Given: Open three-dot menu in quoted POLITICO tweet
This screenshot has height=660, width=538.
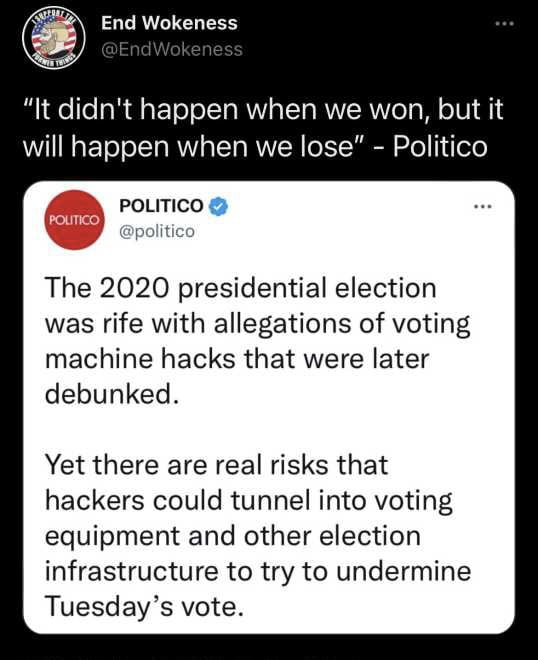Looking at the screenshot, I should pyautogui.click(x=482, y=206).
